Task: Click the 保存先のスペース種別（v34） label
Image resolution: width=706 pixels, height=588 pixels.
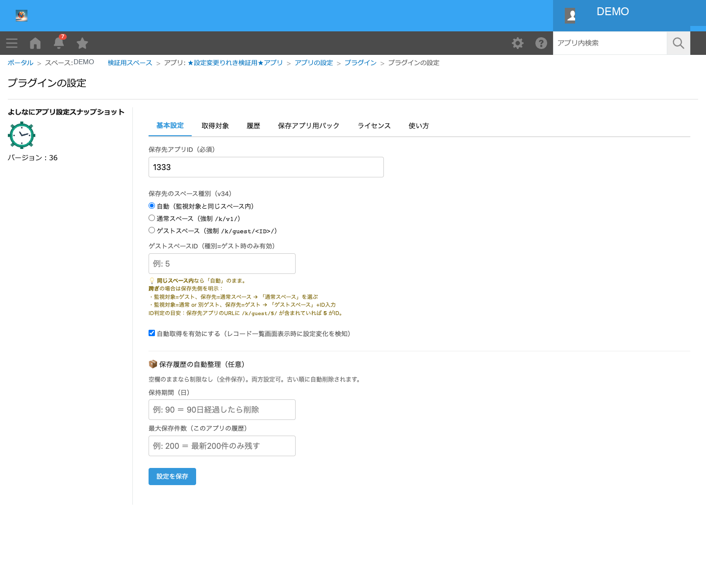Action: 190,194
